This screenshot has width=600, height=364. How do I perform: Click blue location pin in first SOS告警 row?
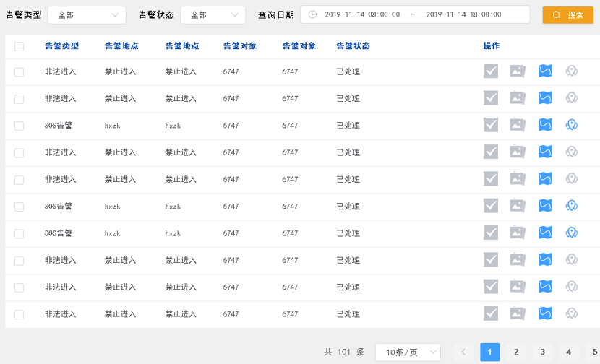(572, 125)
